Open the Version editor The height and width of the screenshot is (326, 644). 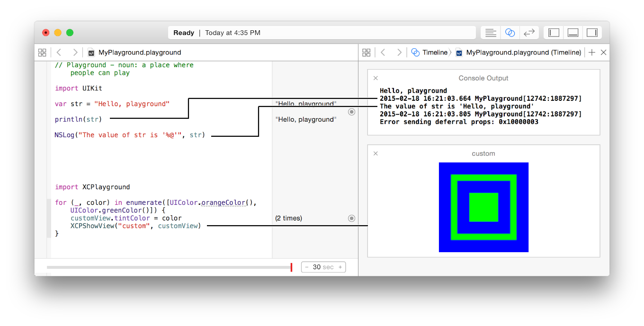click(x=529, y=33)
